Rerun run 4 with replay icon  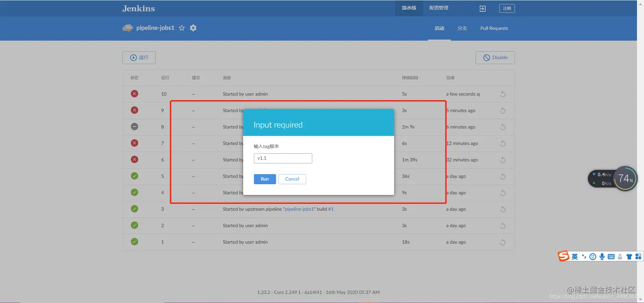tap(503, 193)
